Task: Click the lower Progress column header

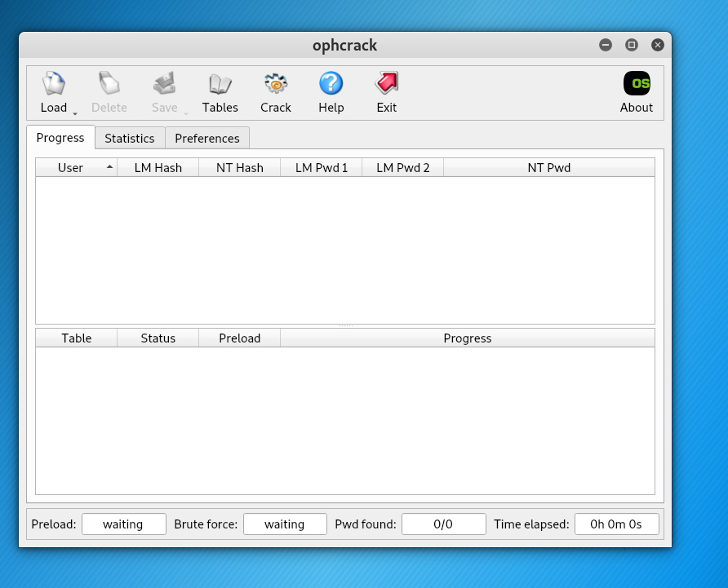Action: pos(468,338)
